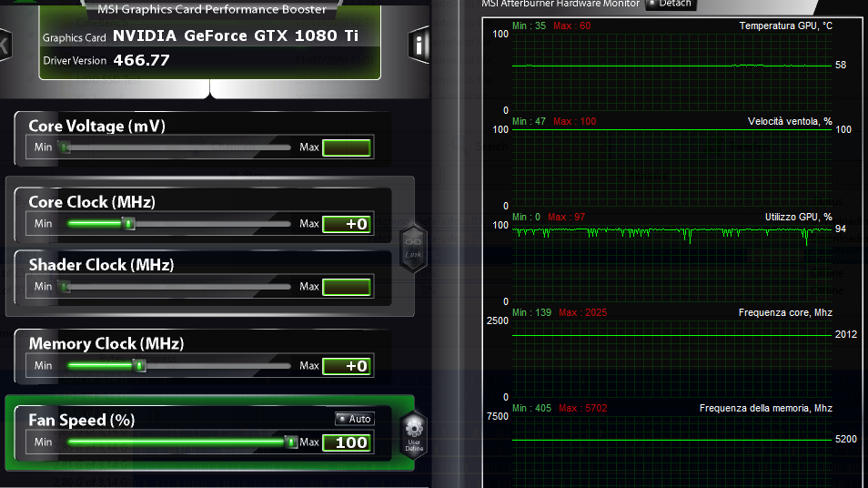Click the Temperatura GPU graph

672,72
